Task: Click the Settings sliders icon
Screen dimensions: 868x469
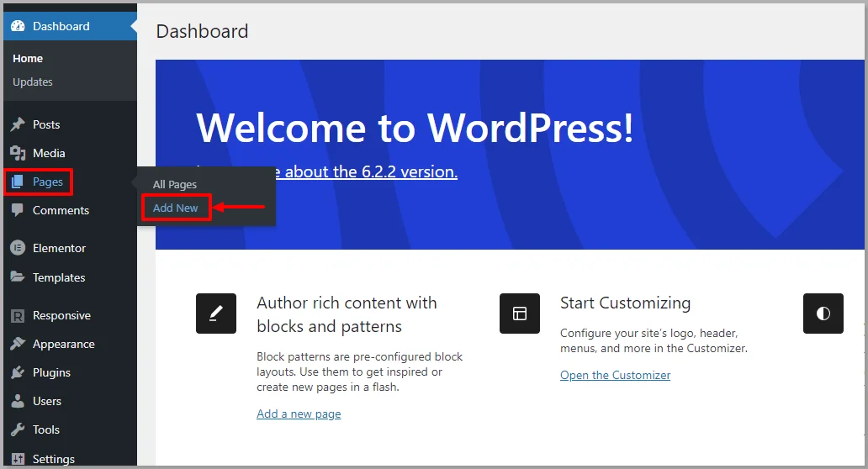Action: (18, 458)
